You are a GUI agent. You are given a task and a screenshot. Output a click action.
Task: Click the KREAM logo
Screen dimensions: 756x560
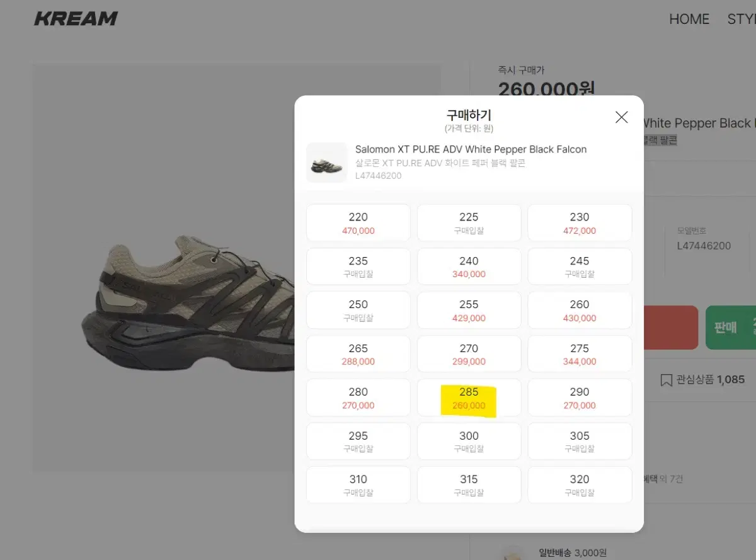point(76,19)
